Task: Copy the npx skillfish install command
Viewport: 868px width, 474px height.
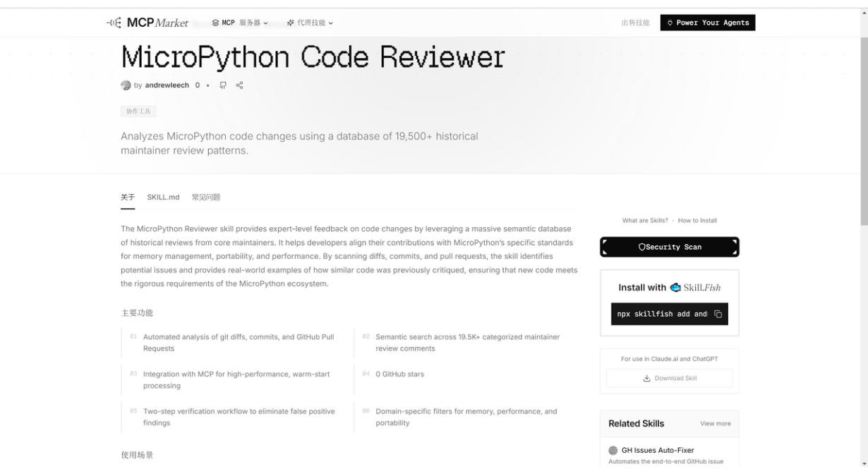Action: [718, 314]
